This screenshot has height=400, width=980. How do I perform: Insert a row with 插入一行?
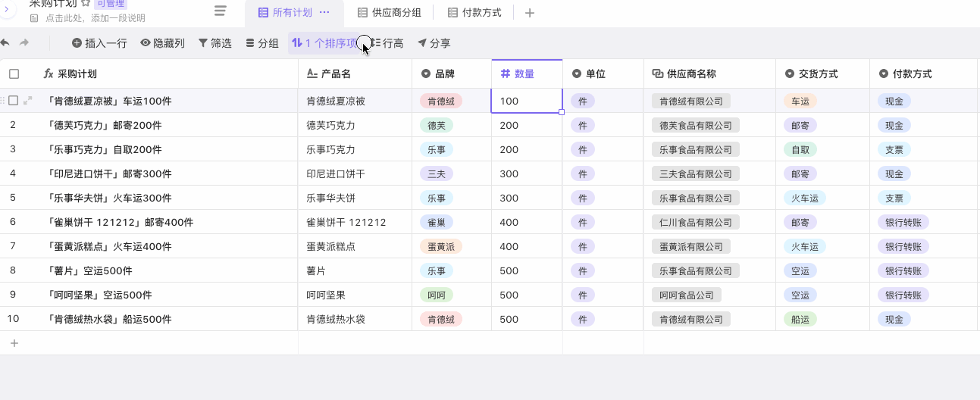(99, 44)
